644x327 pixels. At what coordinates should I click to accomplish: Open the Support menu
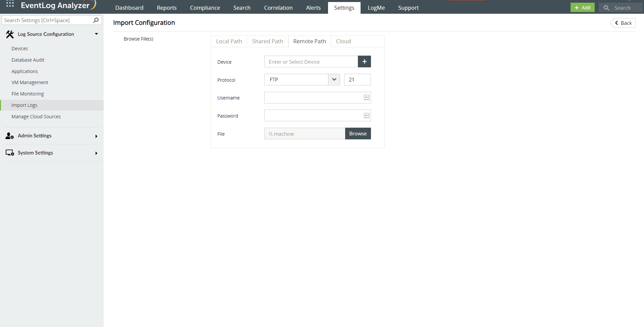point(408,8)
